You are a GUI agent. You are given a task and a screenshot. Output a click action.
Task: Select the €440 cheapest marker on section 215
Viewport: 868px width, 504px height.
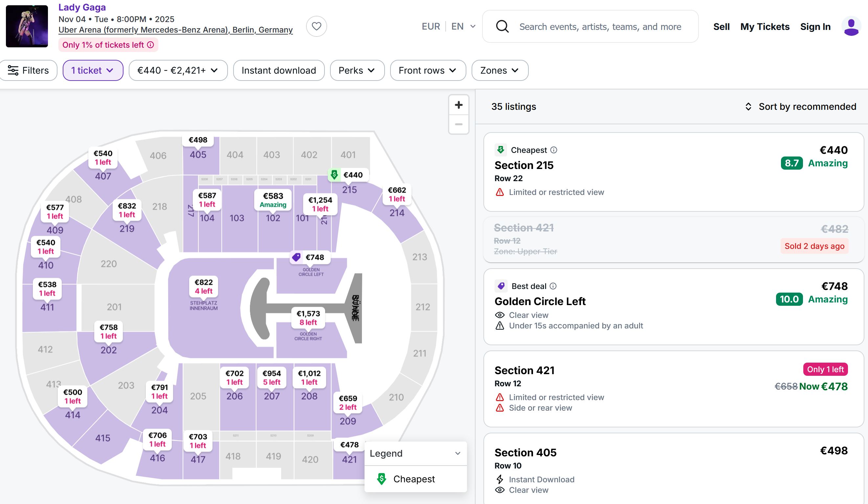click(x=348, y=175)
